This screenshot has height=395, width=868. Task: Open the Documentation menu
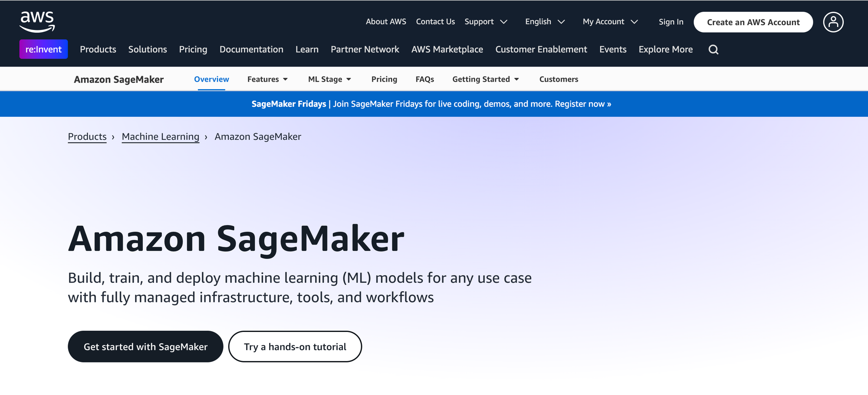click(251, 50)
